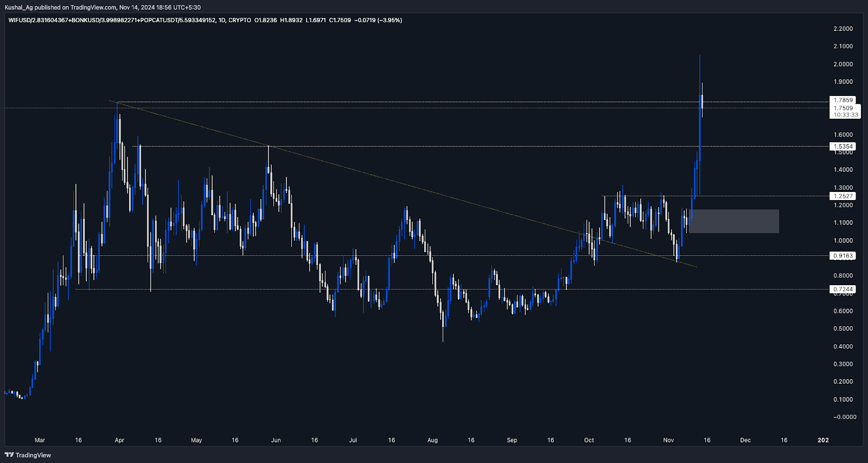Click the CRYPTO exchange label in legend

pyautogui.click(x=240, y=20)
